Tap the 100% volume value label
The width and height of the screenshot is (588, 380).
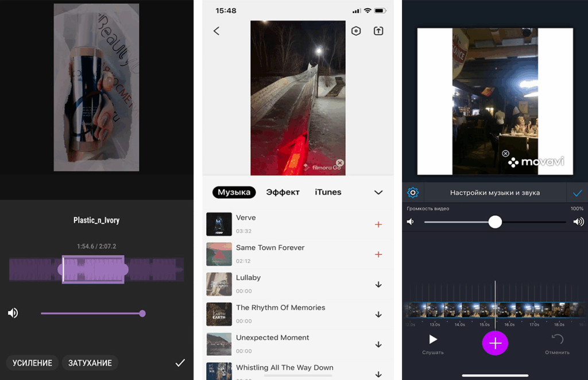[577, 208]
